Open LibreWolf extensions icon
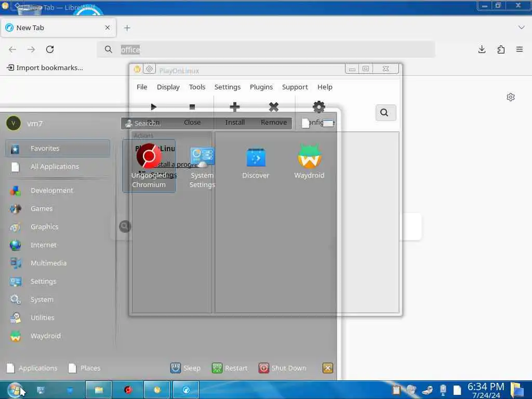This screenshot has height=399, width=532. (x=501, y=49)
